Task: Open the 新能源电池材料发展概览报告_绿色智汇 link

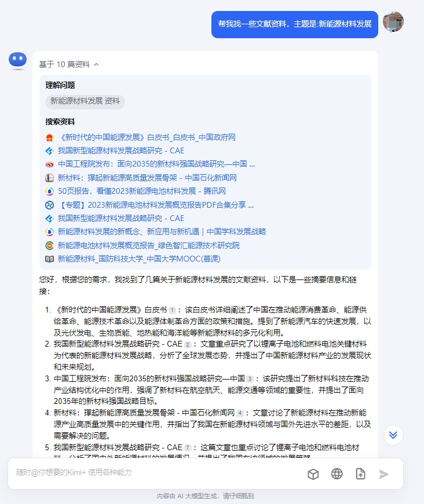Action: coord(149,245)
